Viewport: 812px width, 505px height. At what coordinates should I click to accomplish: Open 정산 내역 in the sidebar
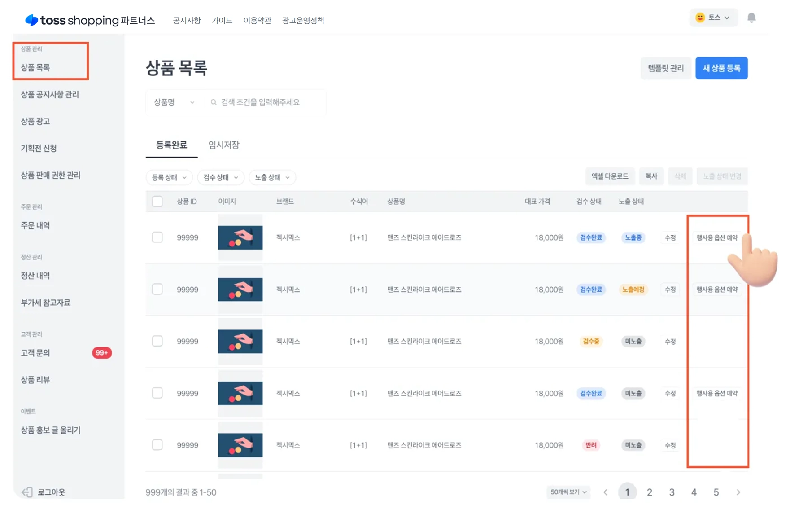coord(35,276)
